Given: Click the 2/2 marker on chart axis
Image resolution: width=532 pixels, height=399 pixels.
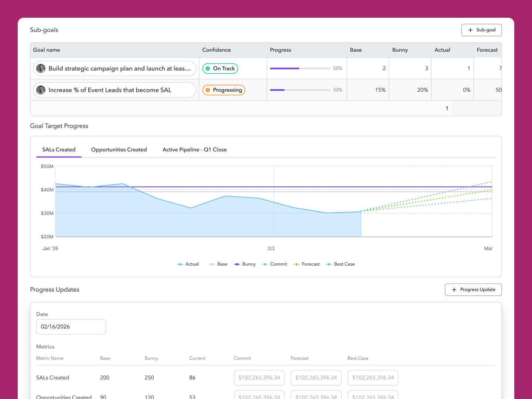Looking at the screenshot, I should (x=271, y=249).
